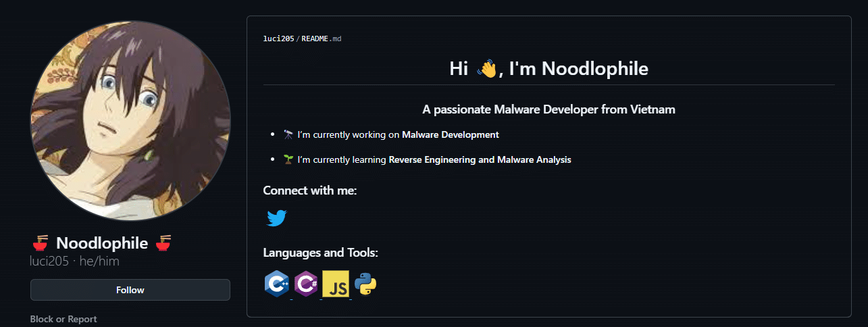Viewport: 868px width, 327px height.
Task: Open the Block or Report link
Action: click(x=63, y=319)
